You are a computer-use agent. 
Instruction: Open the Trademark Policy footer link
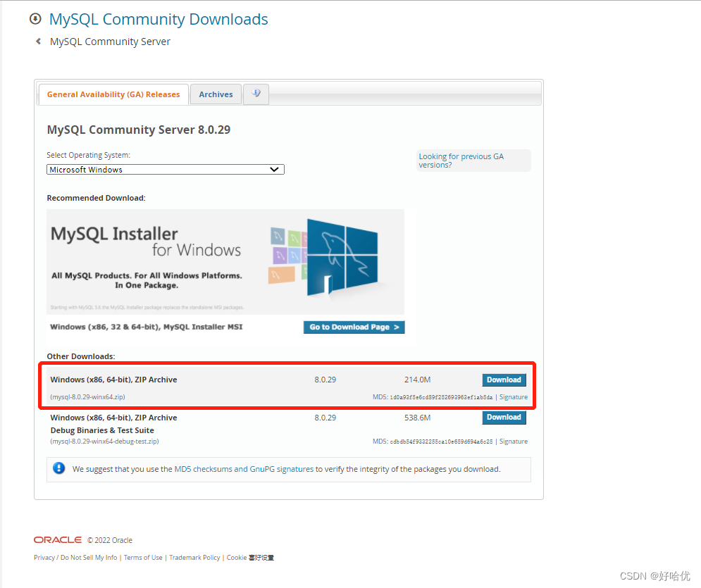click(x=194, y=557)
